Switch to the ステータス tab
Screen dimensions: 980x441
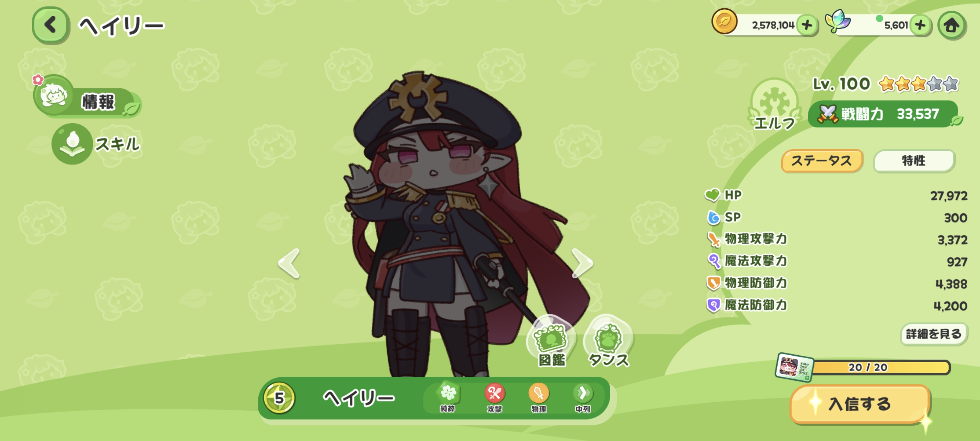822,161
